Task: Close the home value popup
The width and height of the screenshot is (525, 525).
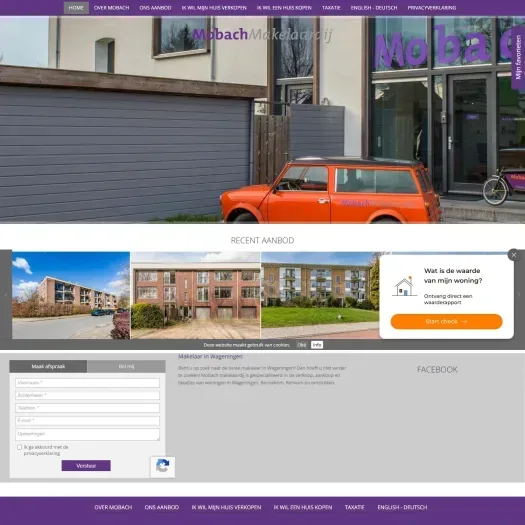Action: pyautogui.click(x=514, y=255)
